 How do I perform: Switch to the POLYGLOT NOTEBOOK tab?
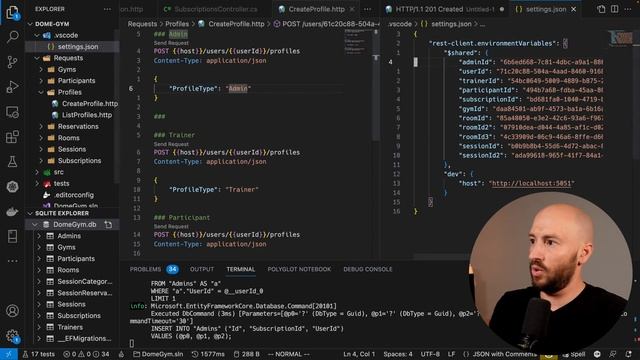(x=299, y=269)
